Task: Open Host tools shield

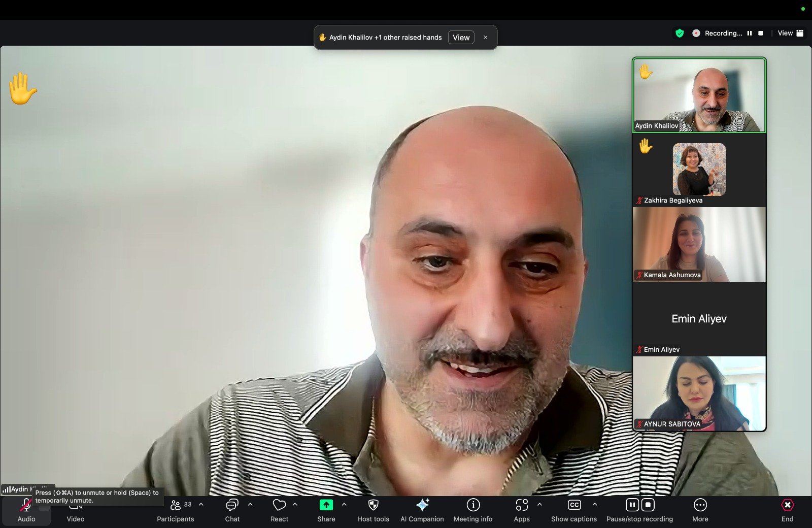Action: 373,510
